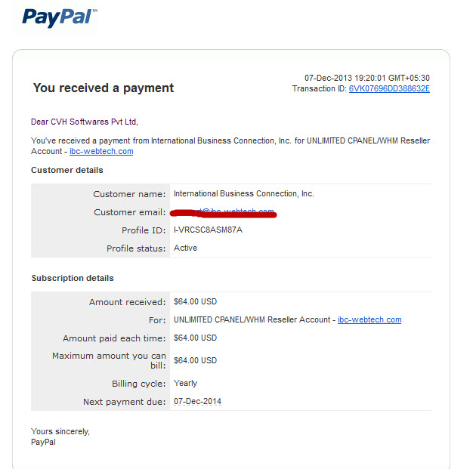Click the 07-Dec-2014 next payment date
Image resolution: width=476 pixels, height=469 pixels.
(x=197, y=401)
